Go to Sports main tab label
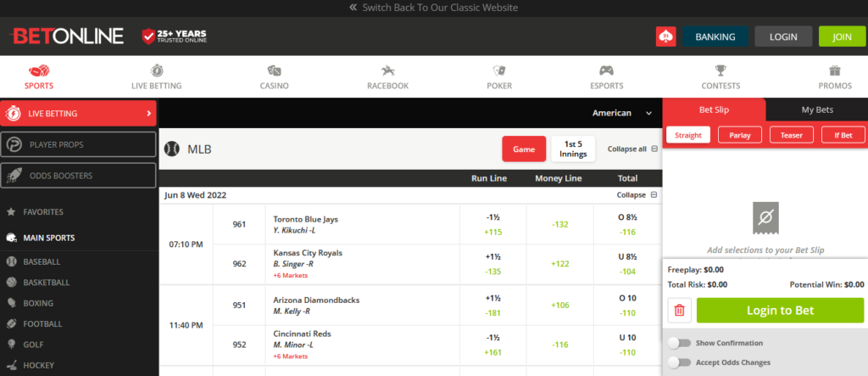The width and height of the screenshot is (868, 376). (x=39, y=86)
